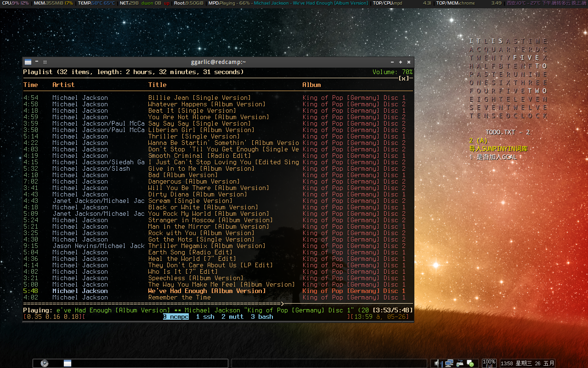Open the chat status tray icon

tap(470, 363)
